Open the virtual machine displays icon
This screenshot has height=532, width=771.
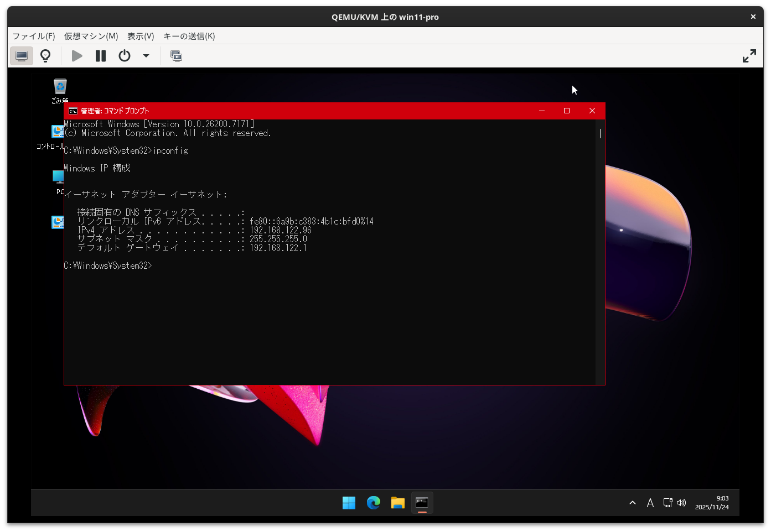point(176,55)
